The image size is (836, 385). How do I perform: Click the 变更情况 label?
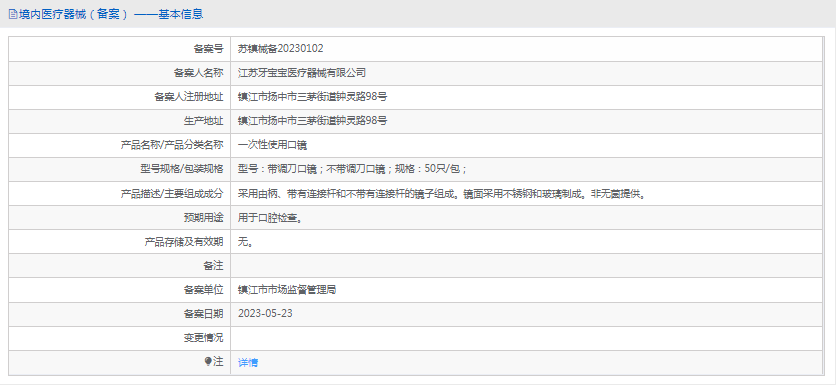point(204,338)
